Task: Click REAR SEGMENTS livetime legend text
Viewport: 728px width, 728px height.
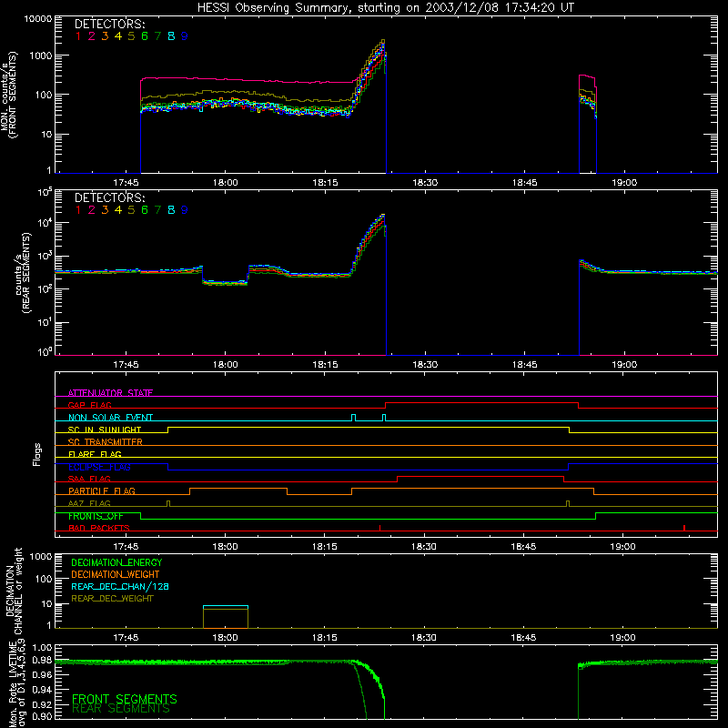Action: point(121,709)
